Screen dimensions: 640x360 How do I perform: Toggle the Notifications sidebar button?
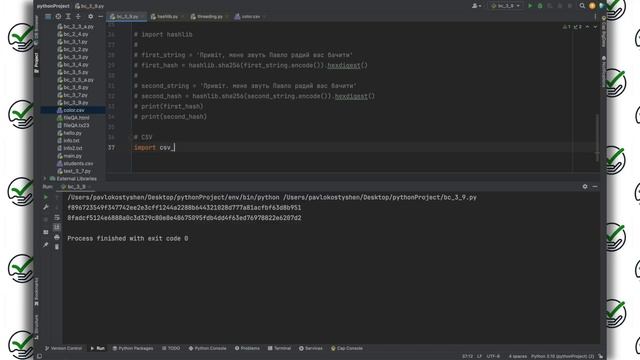pyautogui.click(x=603, y=71)
